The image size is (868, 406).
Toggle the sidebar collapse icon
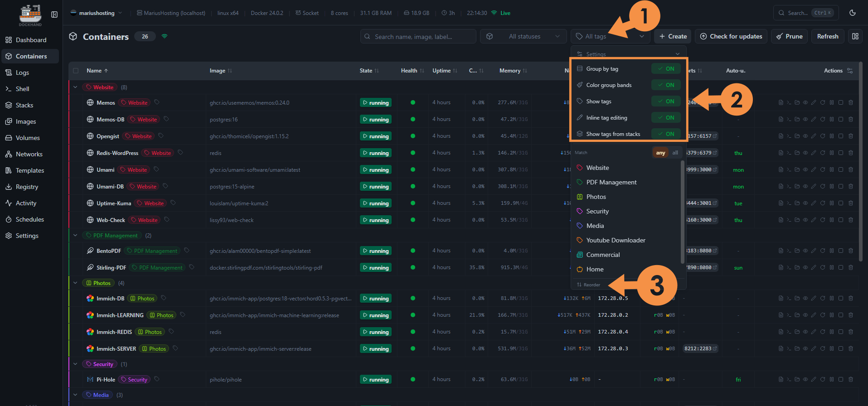tap(54, 14)
